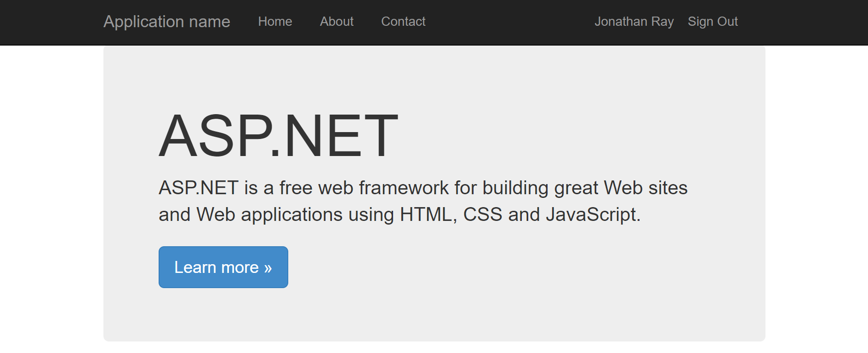Click the large ASP.NET heading
This screenshot has height=353, width=868.
tap(278, 136)
